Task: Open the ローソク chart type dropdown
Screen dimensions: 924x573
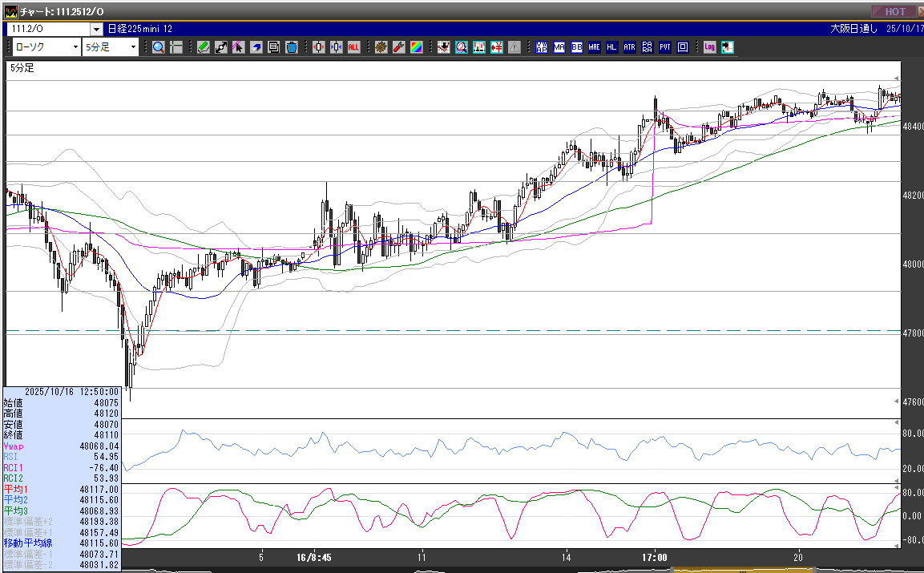Action: (x=75, y=47)
